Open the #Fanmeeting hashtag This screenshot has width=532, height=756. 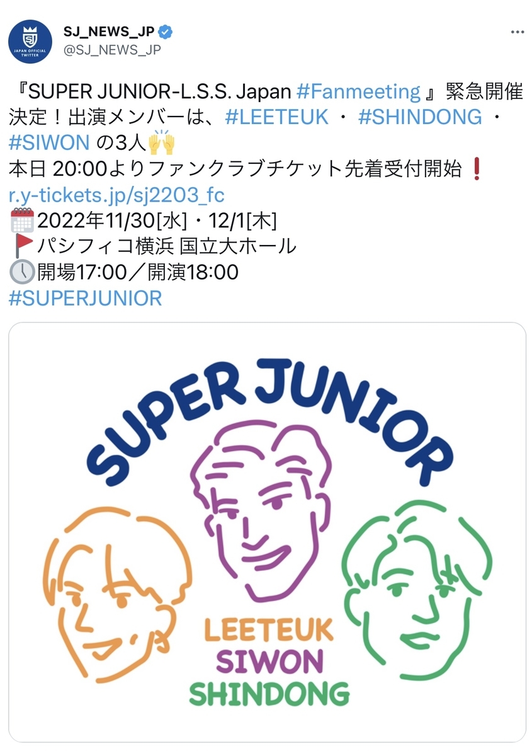pos(358,92)
